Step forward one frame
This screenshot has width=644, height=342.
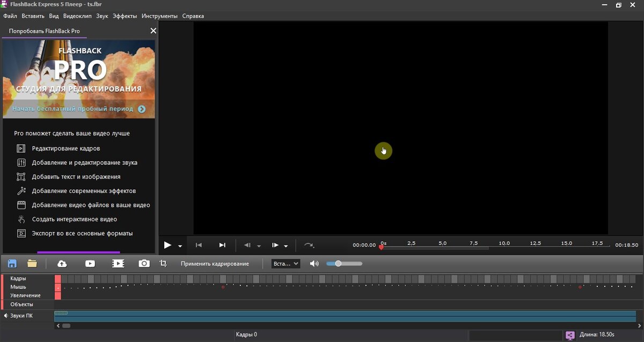pos(275,245)
